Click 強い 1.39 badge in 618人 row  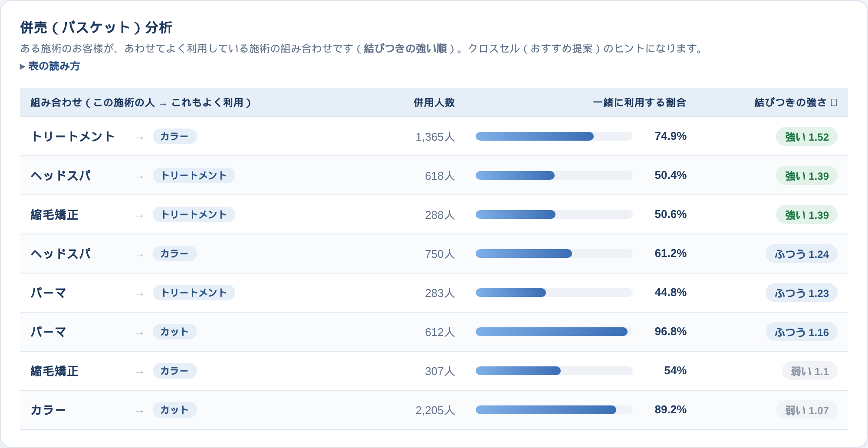(x=806, y=176)
